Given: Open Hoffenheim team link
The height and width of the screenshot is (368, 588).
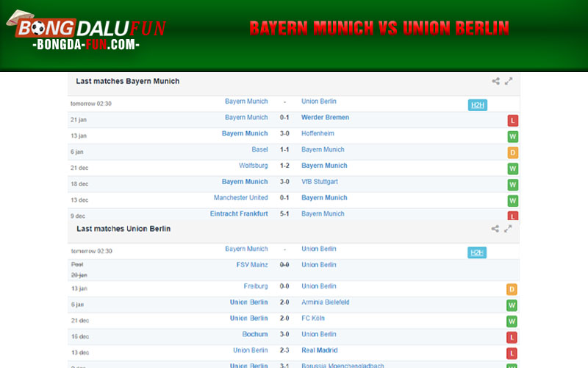Looking at the screenshot, I should coord(318,133).
